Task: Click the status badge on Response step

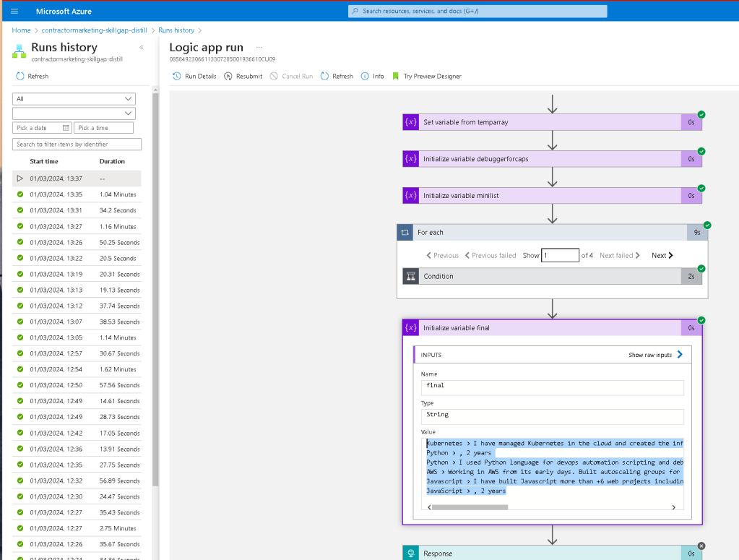Action: (701, 546)
